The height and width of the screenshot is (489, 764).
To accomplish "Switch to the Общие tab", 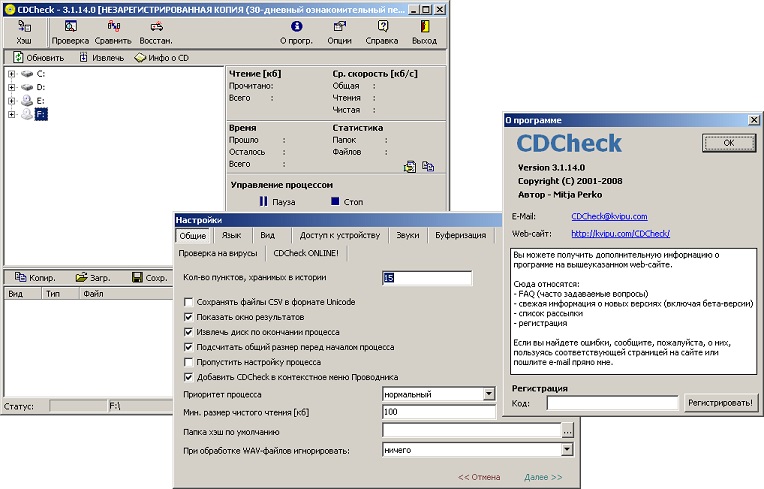I will [x=192, y=236].
